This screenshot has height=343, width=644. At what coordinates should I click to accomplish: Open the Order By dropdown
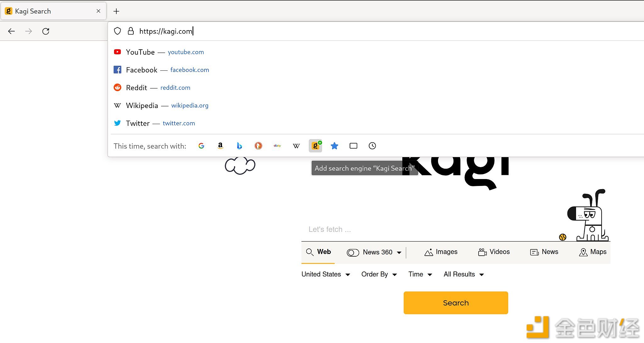[379, 274]
